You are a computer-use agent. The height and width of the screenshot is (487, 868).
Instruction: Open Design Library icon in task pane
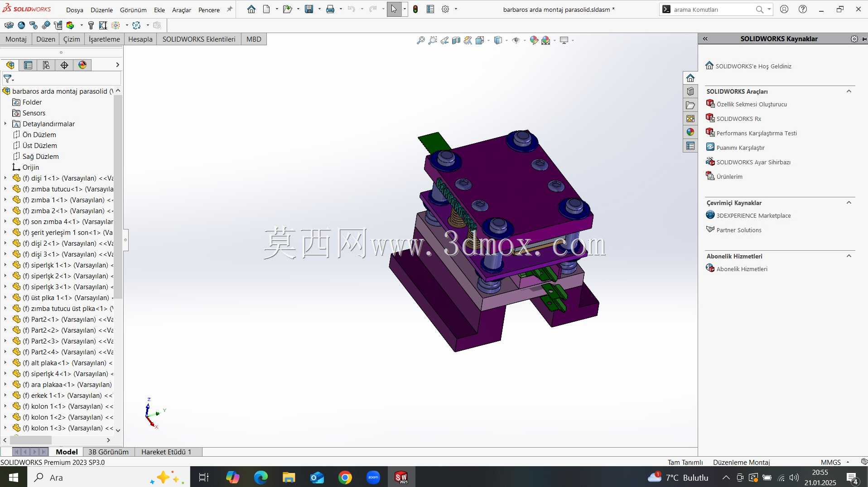(x=690, y=91)
